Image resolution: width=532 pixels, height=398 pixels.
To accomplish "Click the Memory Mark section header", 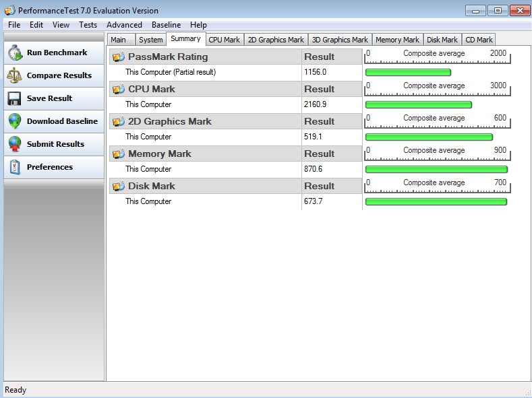I will [205, 154].
